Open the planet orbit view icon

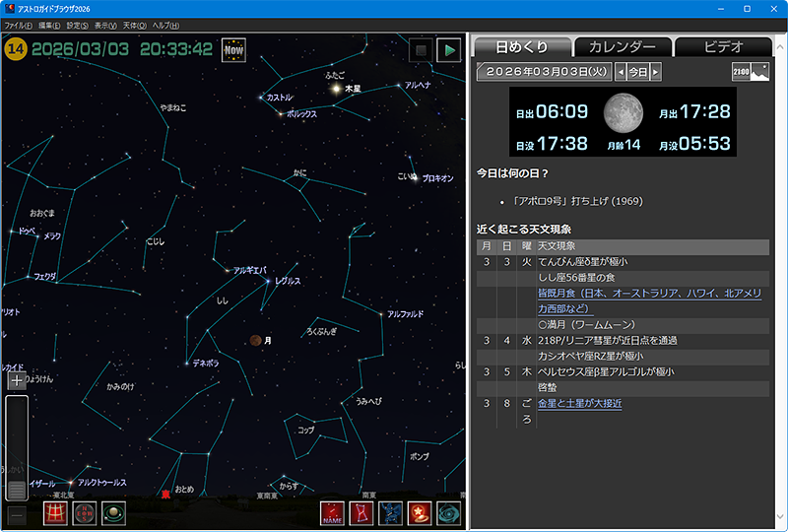113,513
